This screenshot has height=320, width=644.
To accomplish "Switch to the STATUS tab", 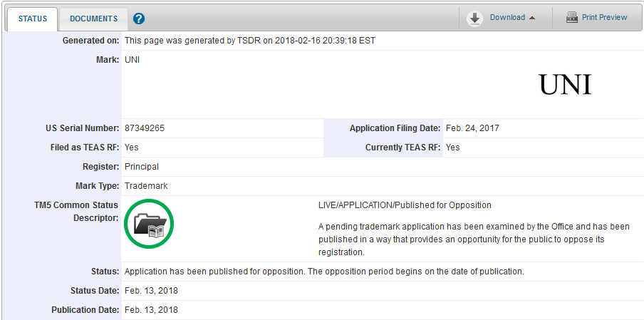I will pos(33,19).
